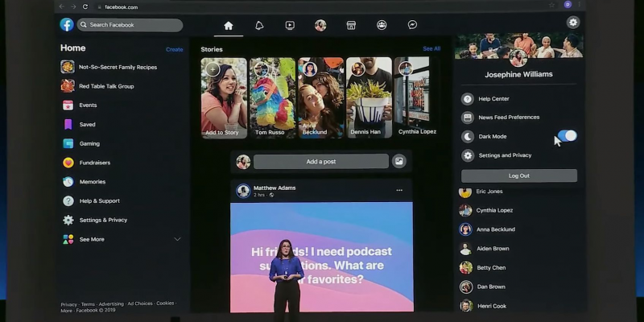Image resolution: width=644 pixels, height=322 pixels.
Task: Open News Feed Preferences menu item
Action: [509, 118]
